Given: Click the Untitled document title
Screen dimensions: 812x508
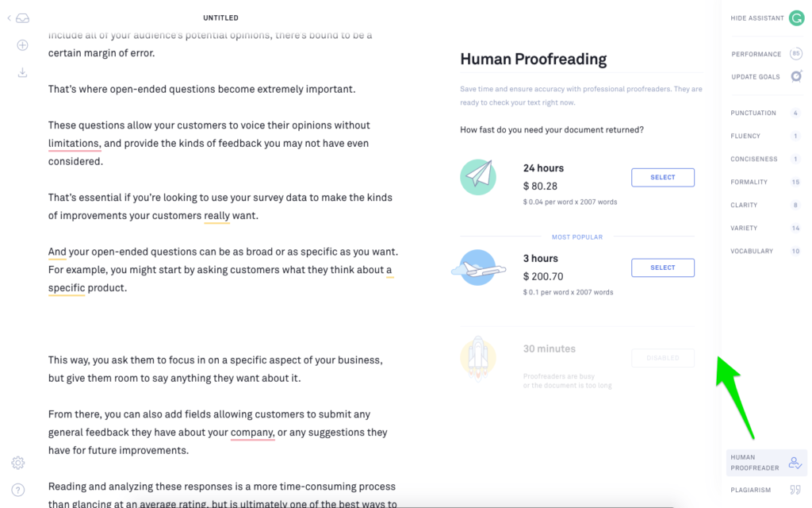Looking at the screenshot, I should pyautogui.click(x=220, y=17).
